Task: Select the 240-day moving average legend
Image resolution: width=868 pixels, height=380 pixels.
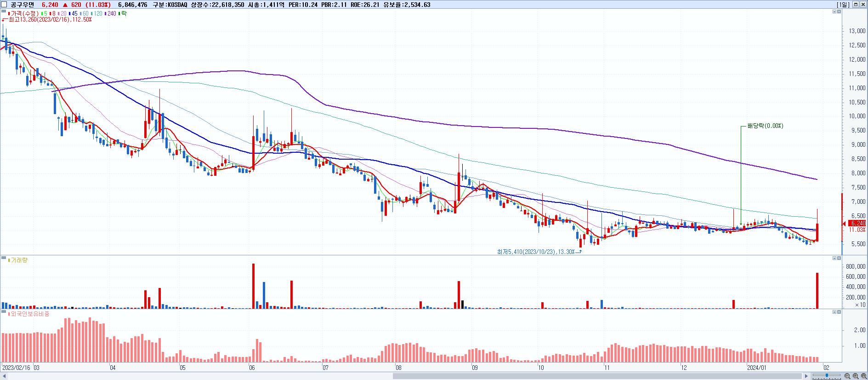Action: point(111,13)
